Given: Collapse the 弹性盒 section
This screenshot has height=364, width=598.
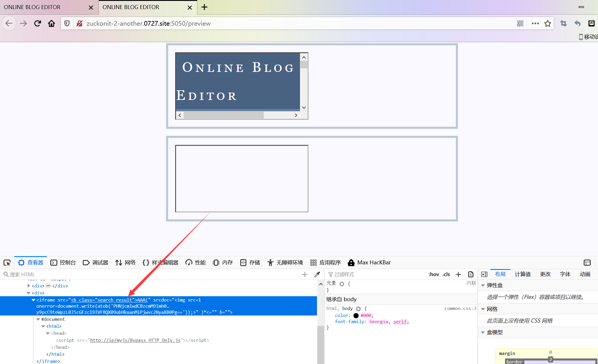Looking at the screenshot, I should pyautogui.click(x=483, y=285).
